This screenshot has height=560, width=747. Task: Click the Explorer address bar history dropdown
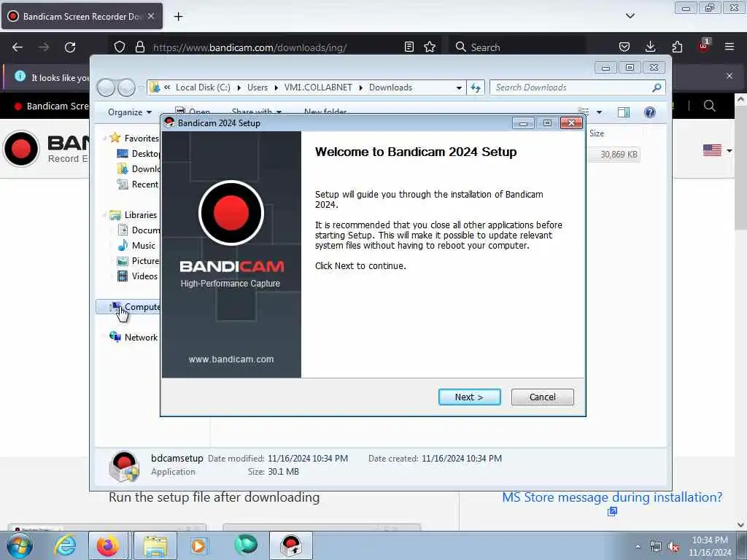459,87
